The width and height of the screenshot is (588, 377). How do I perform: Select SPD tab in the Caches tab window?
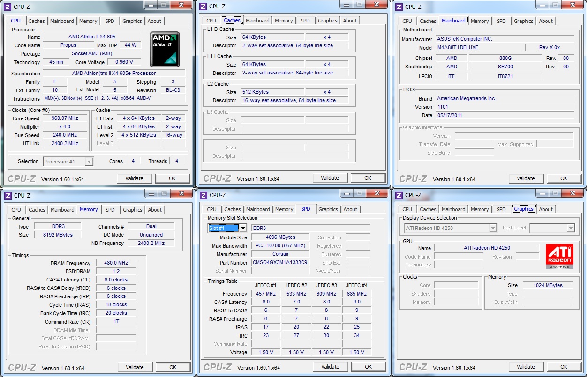[305, 21]
